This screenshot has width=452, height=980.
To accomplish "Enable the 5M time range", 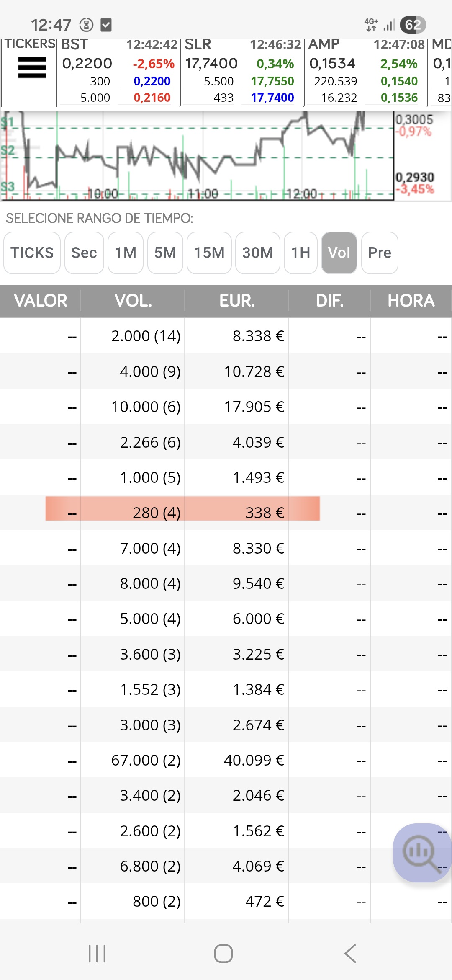I will coord(165,253).
